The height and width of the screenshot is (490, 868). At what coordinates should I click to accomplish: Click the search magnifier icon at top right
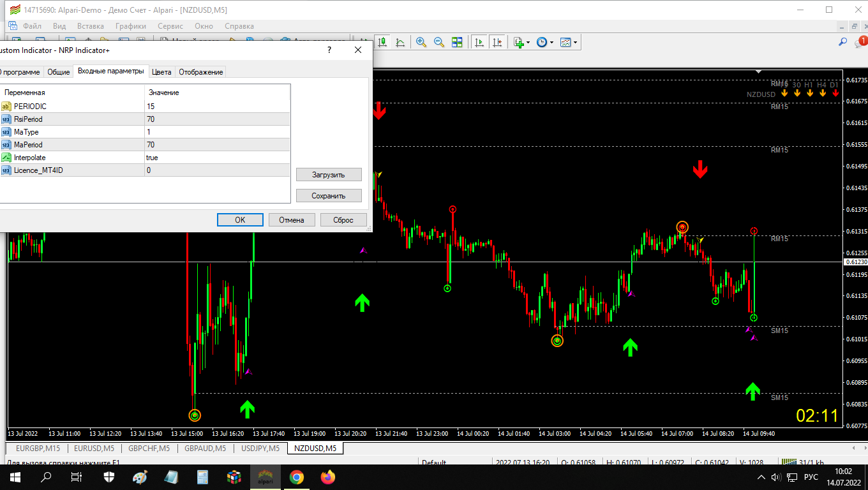coord(842,42)
